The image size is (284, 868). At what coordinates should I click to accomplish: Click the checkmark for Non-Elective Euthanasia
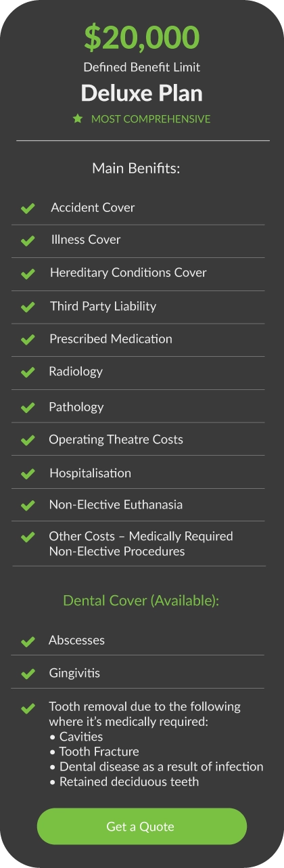pyautogui.click(x=28, y=505)
